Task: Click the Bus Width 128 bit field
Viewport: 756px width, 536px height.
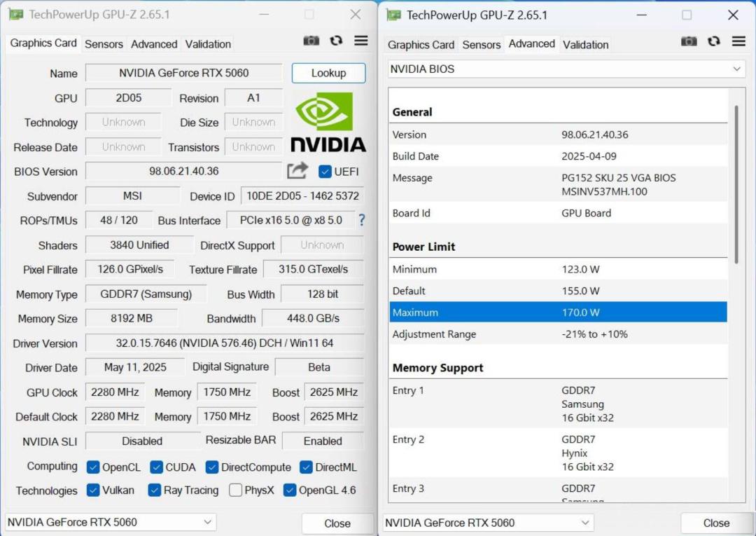Action: pos(323,294)
